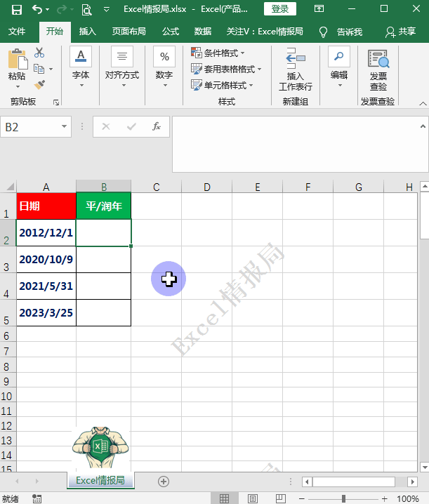
Task: Open the 关注V：Excel情报局 tab
Action: tap(265, 32)
